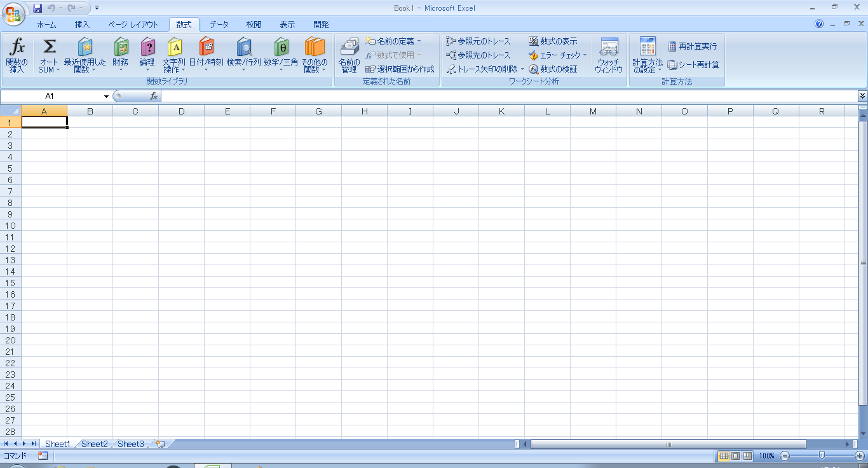Toggle 数式の表示 mode
The width and height of the screenshot is (868, 468).
(x=552, y=41)
